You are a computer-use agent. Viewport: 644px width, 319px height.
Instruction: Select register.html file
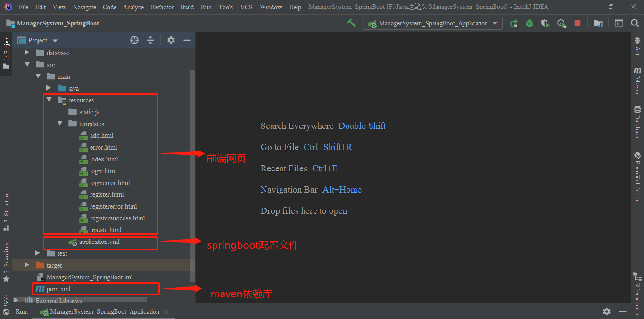[x=107, y=194]
